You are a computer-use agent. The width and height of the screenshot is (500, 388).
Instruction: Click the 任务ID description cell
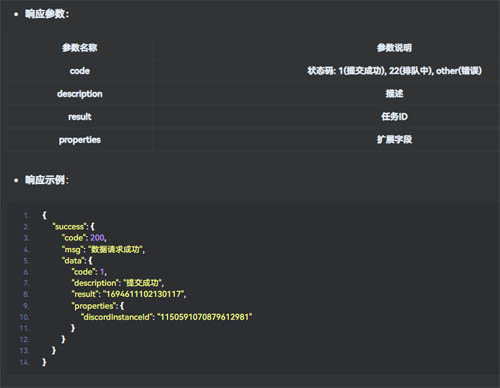click(x=394, y=117)
